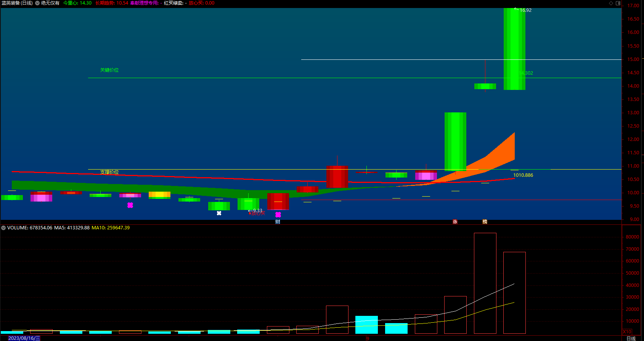Image resolution: width=644 pixels, height=341 pixels.
Task: Open the VOLUME indicator dropdown arrow
Action: 3,228
